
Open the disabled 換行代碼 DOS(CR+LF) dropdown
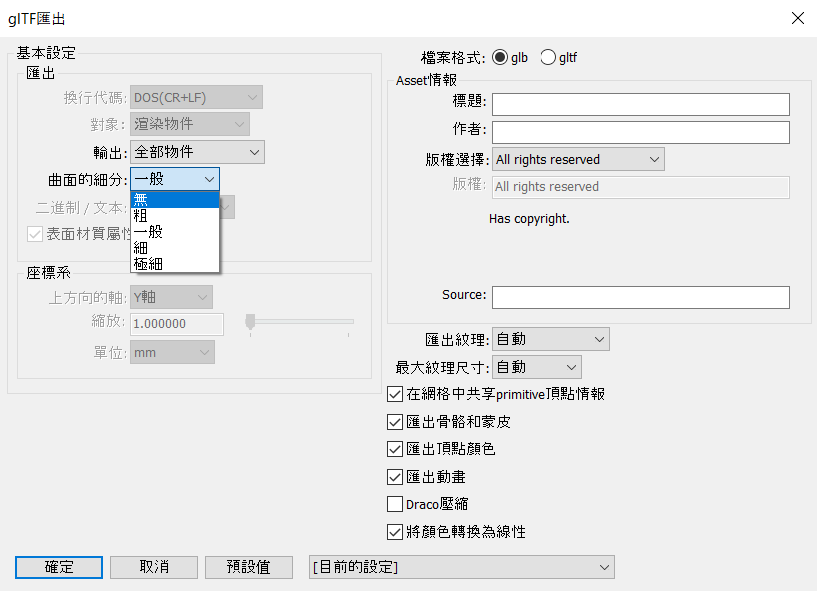(196, 97)
